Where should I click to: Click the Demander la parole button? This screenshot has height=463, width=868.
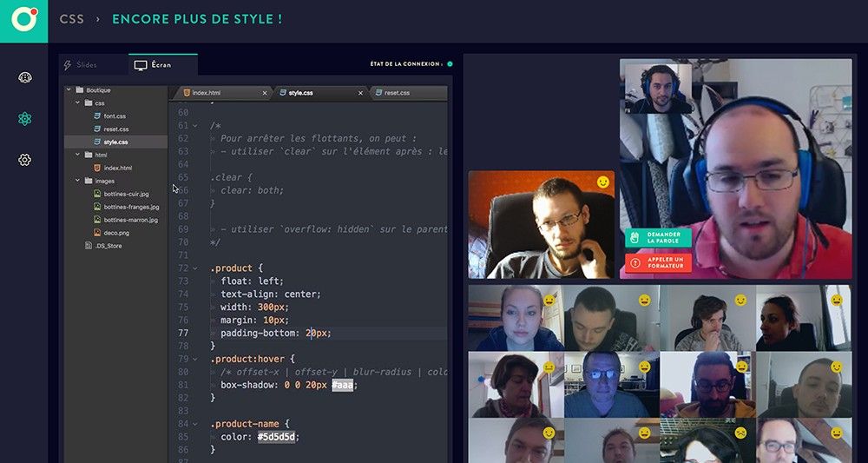click(658, 238)
